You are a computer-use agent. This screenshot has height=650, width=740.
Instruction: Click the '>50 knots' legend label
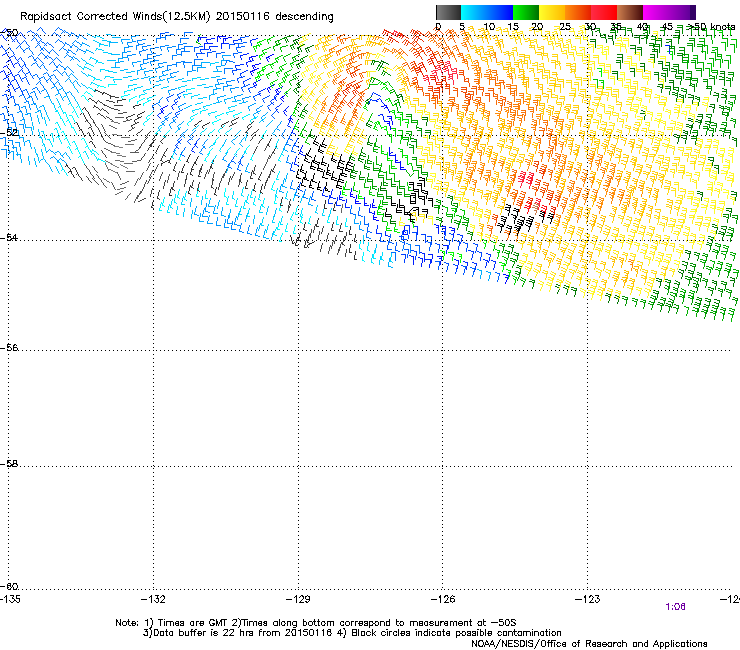coord(711,27)
